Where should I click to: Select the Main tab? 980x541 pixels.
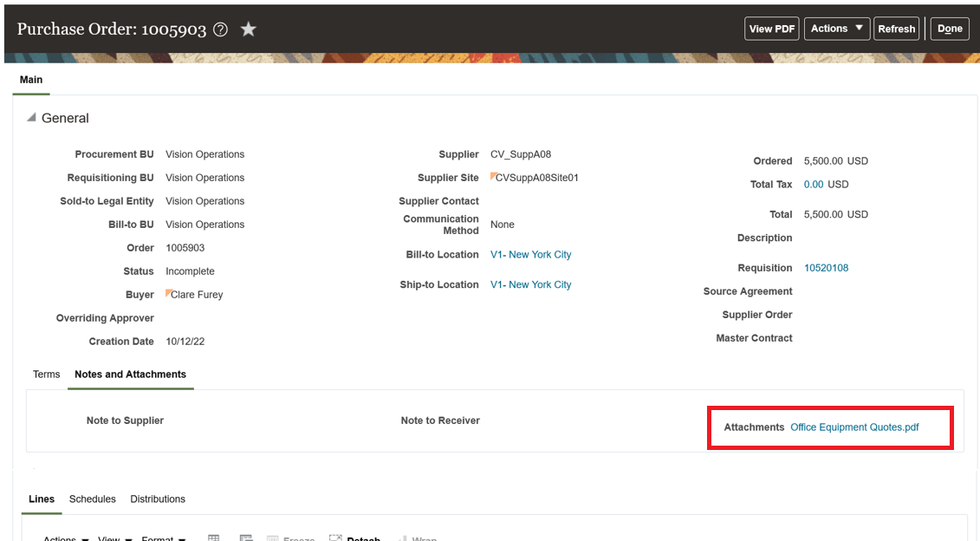[x=31, y=80]
